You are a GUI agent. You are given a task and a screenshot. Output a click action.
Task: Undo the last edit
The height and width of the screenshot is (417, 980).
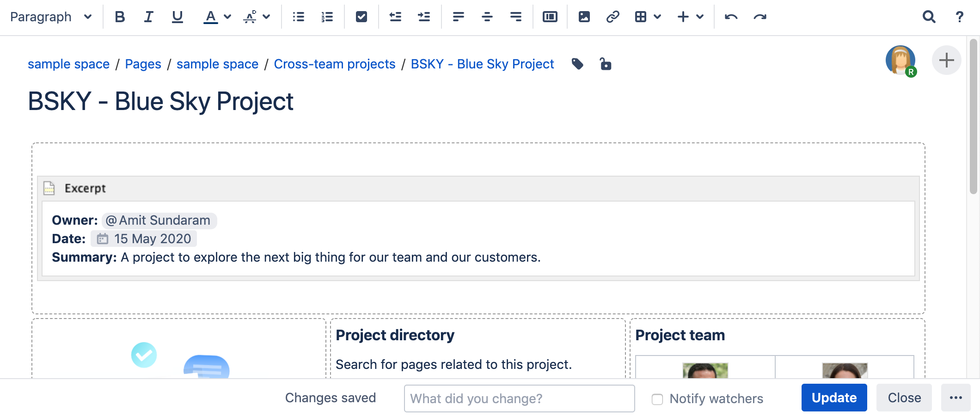point(731,17)
